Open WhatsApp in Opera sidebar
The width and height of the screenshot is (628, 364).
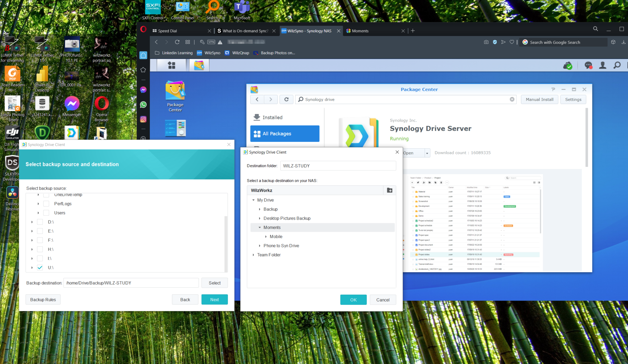point(143,105)
